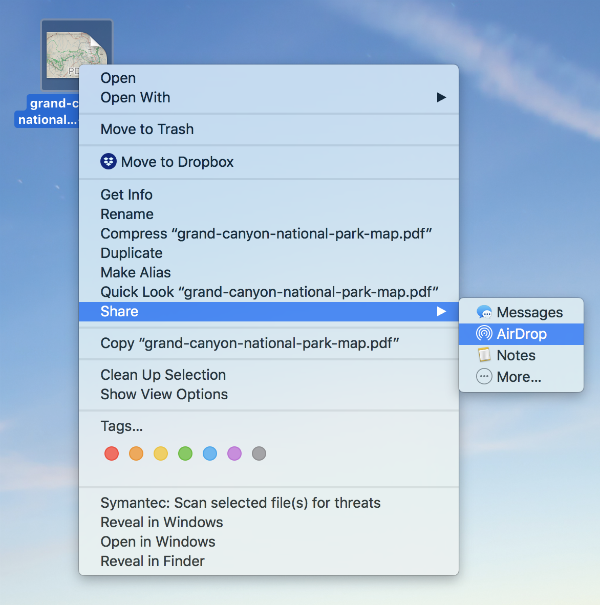Expand the Share submenu arrow
The image size is (600, 605).
441,312
